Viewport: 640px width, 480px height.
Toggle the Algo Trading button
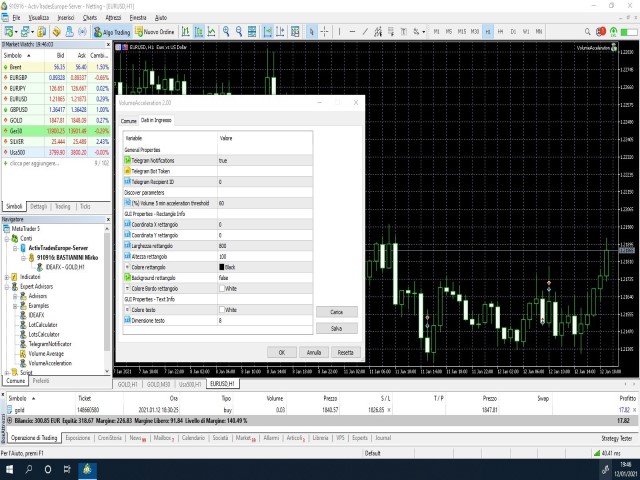[x=112, y=32]
